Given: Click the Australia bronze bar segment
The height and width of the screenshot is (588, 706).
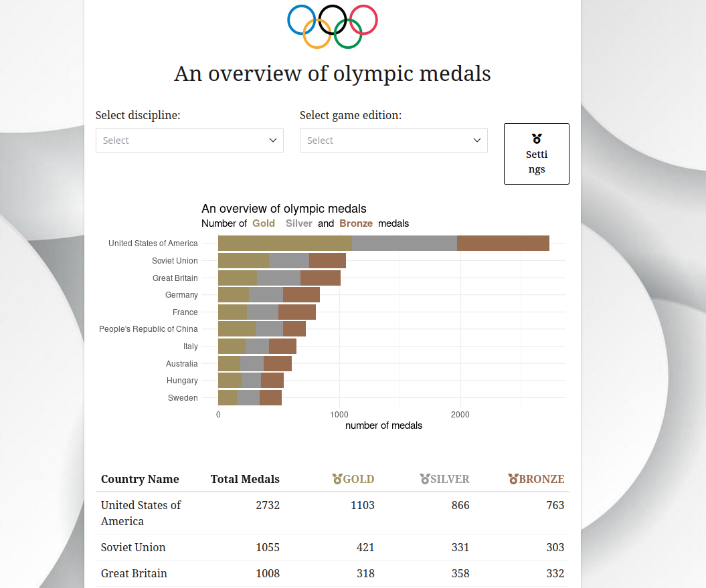Looking at the screenshot, I should pos(278,363).
